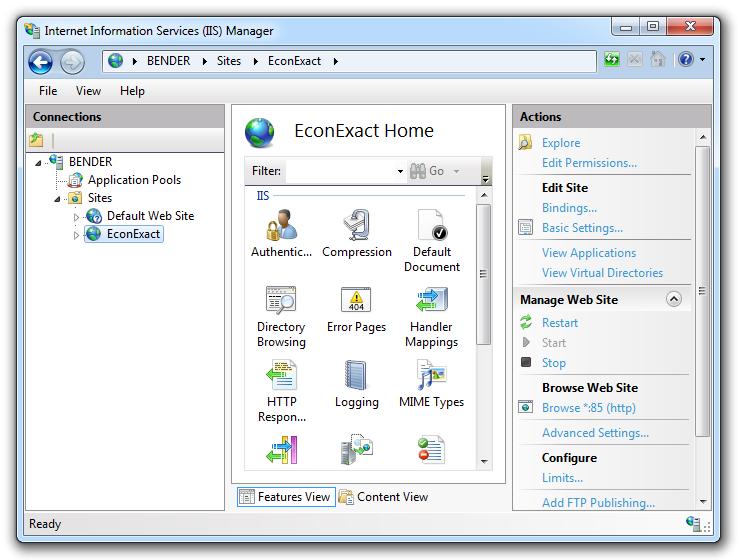The image size is (739, 560).
Task: Click the Actions pane scroll-down arrow
Action: coord(702,502)
